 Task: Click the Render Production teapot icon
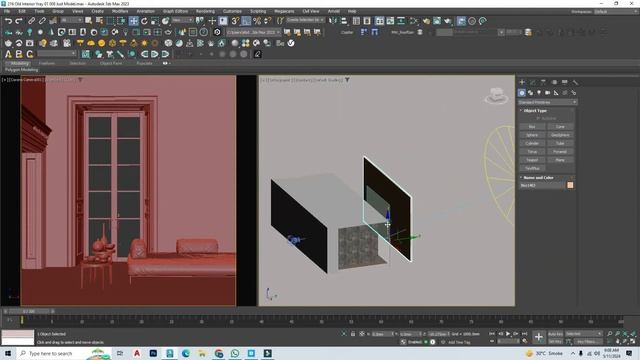(448, 21)
